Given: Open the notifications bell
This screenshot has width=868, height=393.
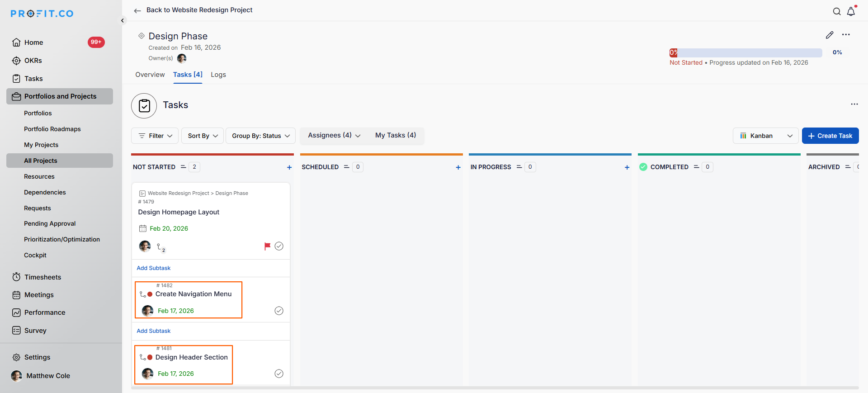Looking at the screenshot, I should point(851,11).
